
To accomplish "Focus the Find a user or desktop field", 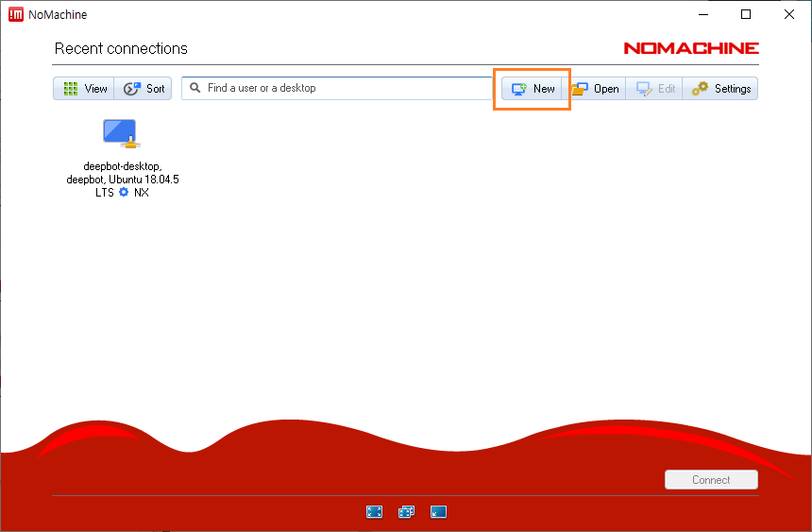I will tap(337, 88).
